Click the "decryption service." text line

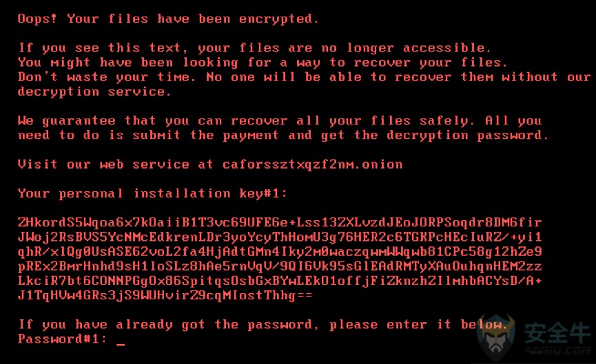pyautogui.click(x=94, y=92)
